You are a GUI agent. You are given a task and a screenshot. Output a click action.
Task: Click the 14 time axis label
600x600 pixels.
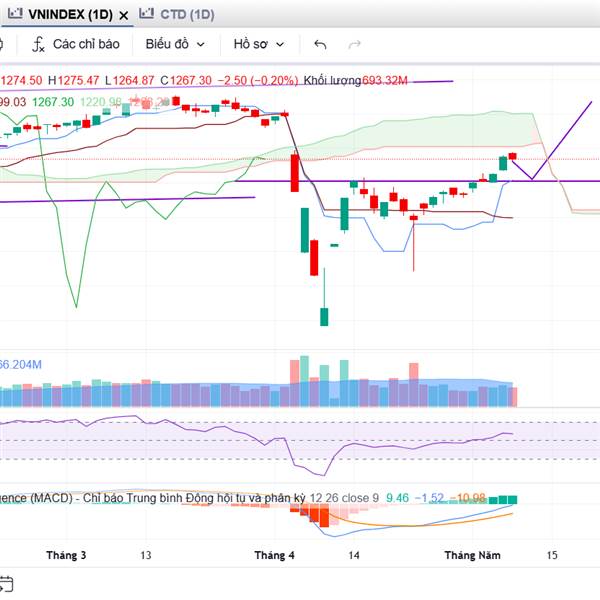pos(354,555)
